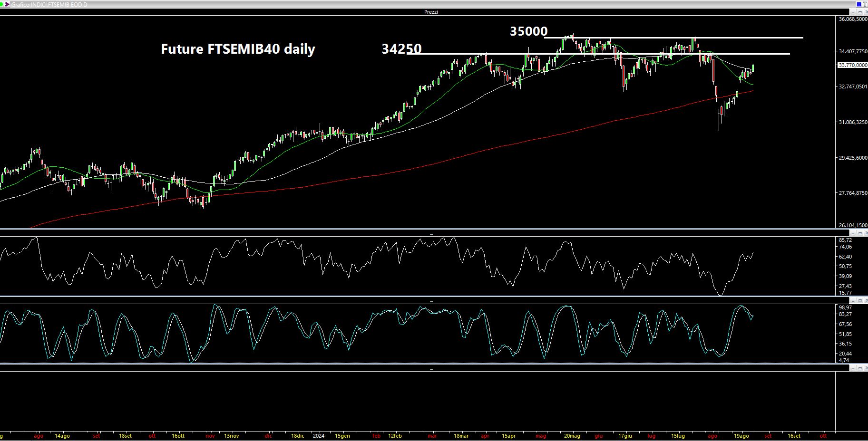Click the 18mar date on time axis
The width and height of the screenshot is (868, 441).
coord(461,436)
